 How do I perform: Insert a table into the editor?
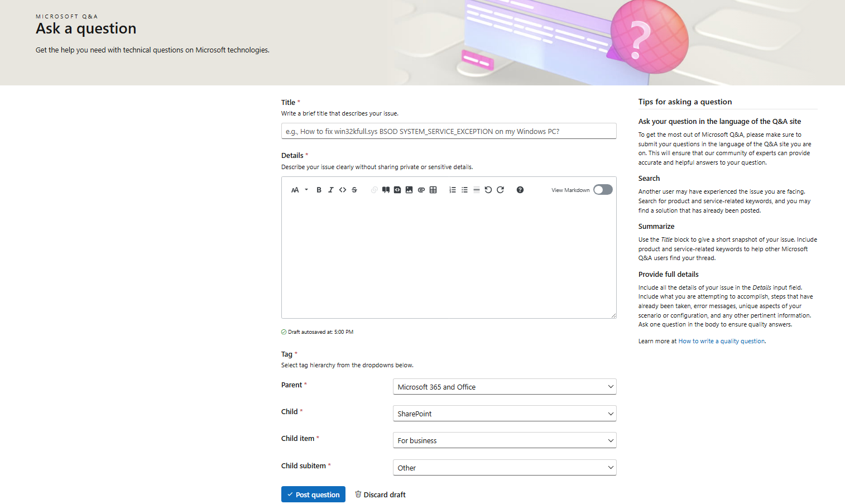click(433, 190)
